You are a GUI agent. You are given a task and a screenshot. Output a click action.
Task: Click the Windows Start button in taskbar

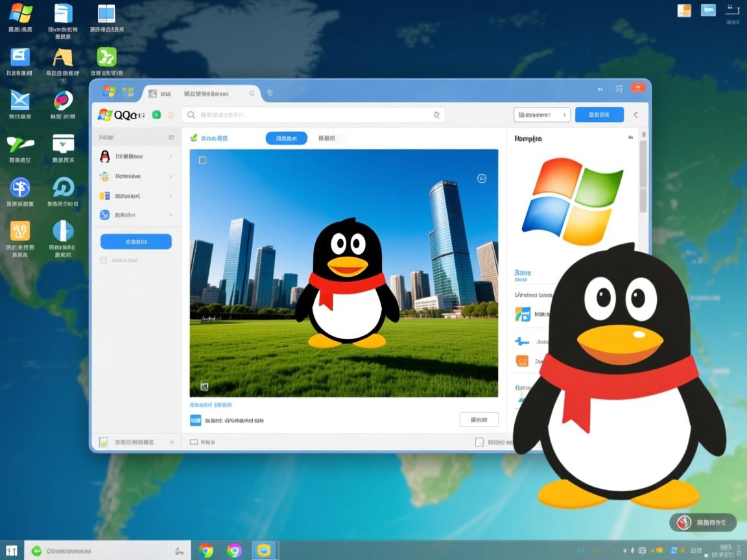pyautogui.click(x=12, y=550)
